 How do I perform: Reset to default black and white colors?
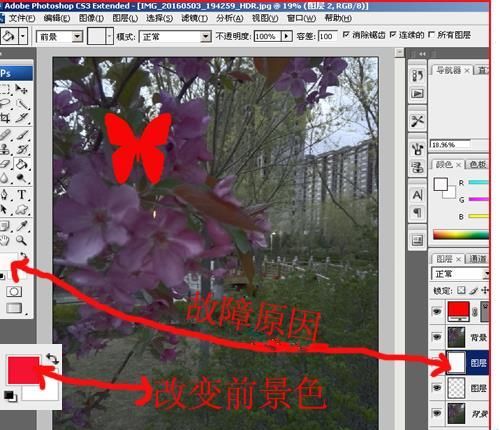[2, 276]
